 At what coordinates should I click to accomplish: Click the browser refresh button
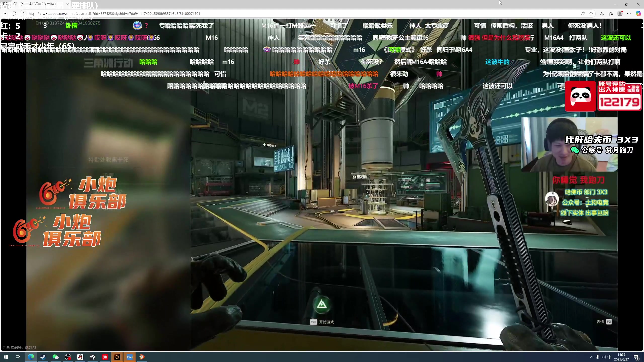tap(14, 14)
